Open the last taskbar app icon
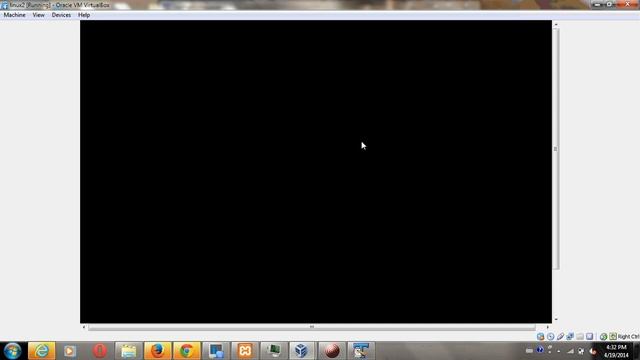The height and width of the screenshot is (360, 640). [361, 351]
